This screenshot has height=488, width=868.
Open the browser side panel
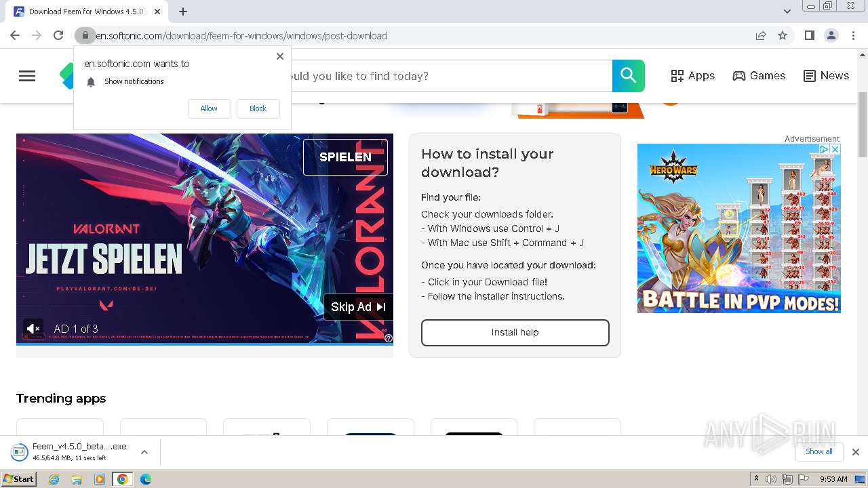click(x=809, y=35)
